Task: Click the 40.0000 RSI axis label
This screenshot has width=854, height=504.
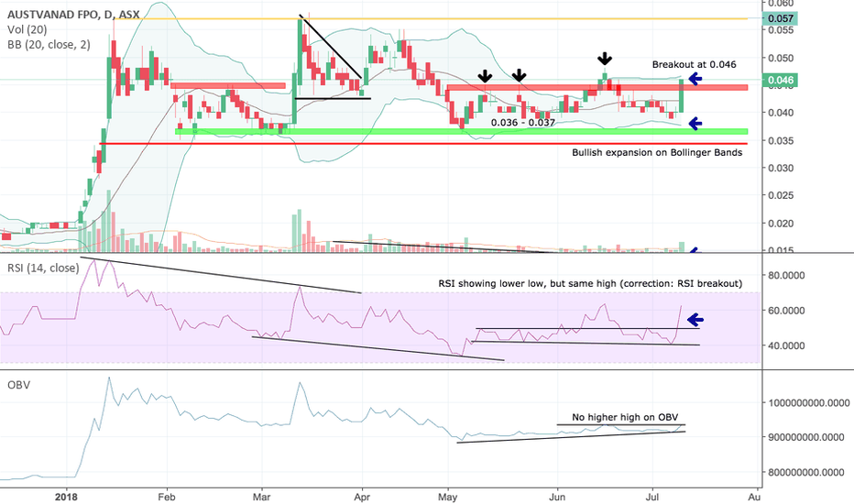Action: coord(786,345)
